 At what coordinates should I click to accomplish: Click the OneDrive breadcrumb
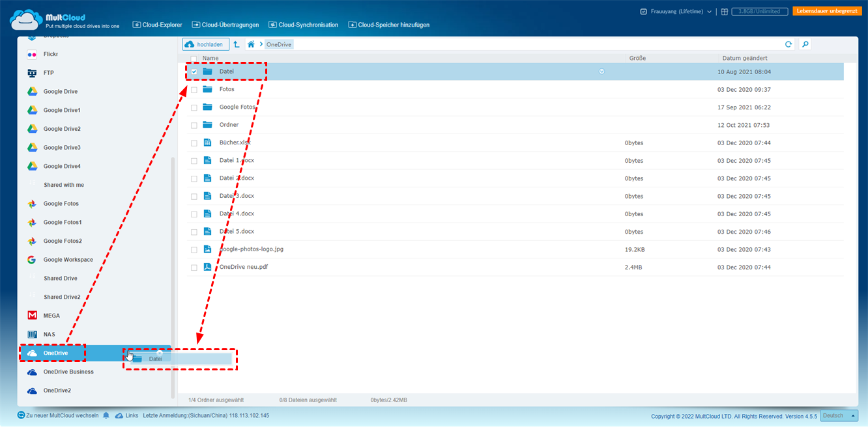coord(280,44)
